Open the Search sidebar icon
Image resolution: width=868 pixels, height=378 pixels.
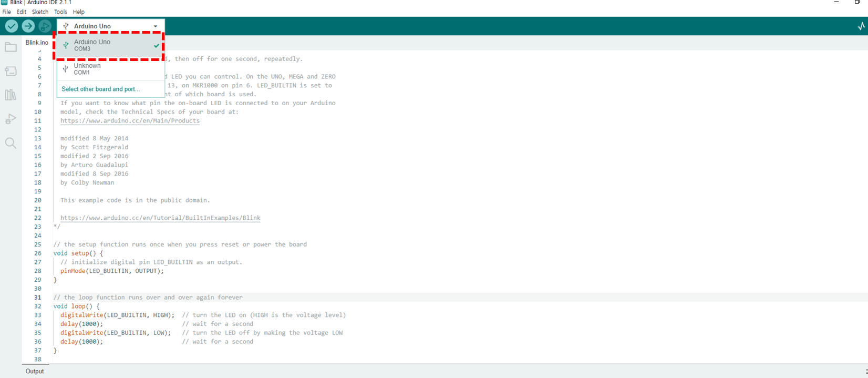point(11,143)
